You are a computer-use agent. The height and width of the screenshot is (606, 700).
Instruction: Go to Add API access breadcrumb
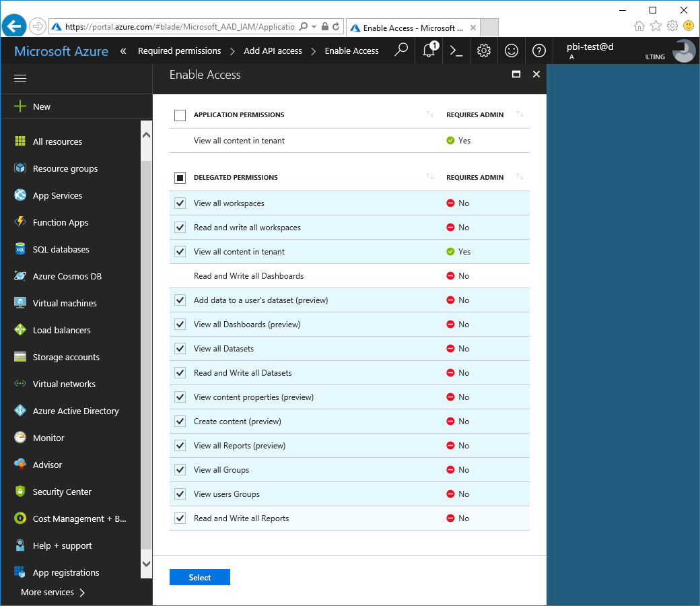tap(273, 51)
